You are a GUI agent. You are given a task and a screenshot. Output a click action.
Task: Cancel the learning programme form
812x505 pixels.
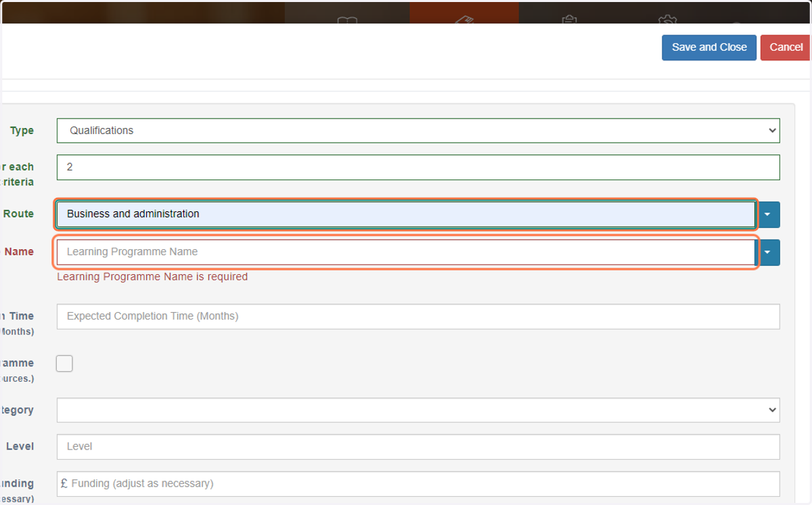[x=786, y=47]
